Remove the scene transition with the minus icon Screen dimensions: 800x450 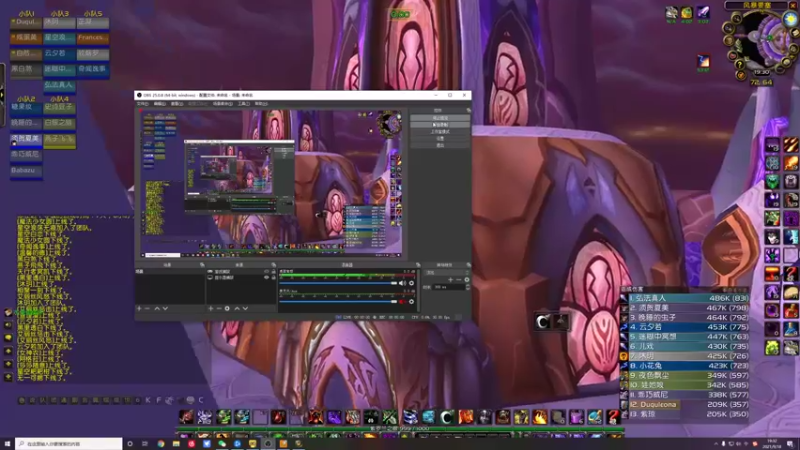pos(458,280)
